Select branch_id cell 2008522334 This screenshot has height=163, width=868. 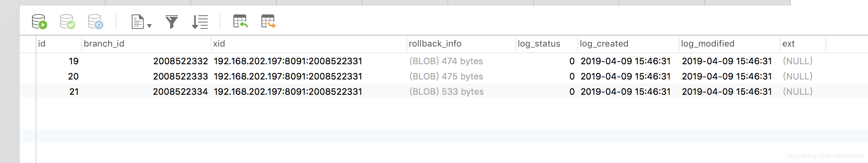point(180,92)
